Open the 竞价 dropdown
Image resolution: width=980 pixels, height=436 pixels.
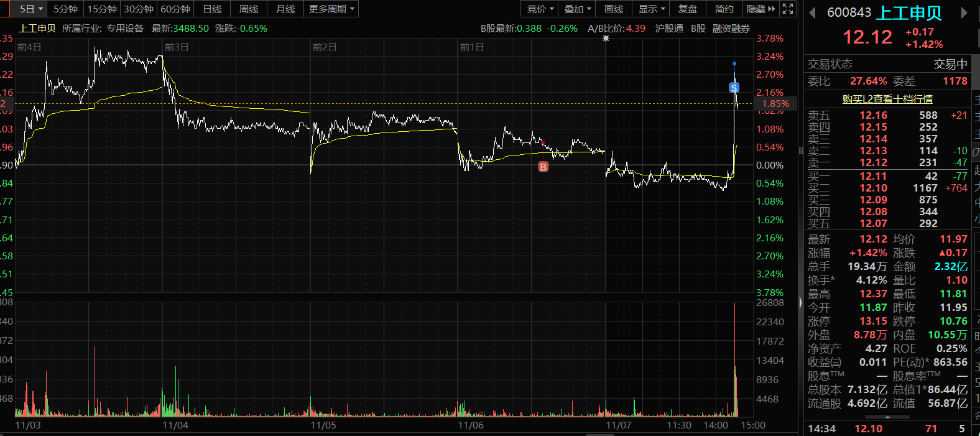[x=540, y=9]
